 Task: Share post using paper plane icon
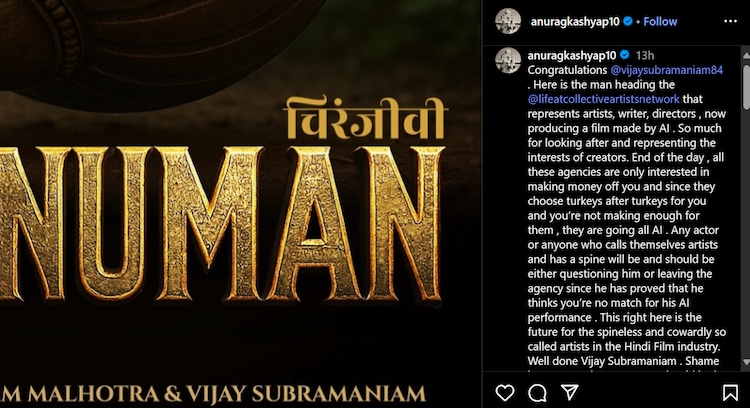click(570, 392)
